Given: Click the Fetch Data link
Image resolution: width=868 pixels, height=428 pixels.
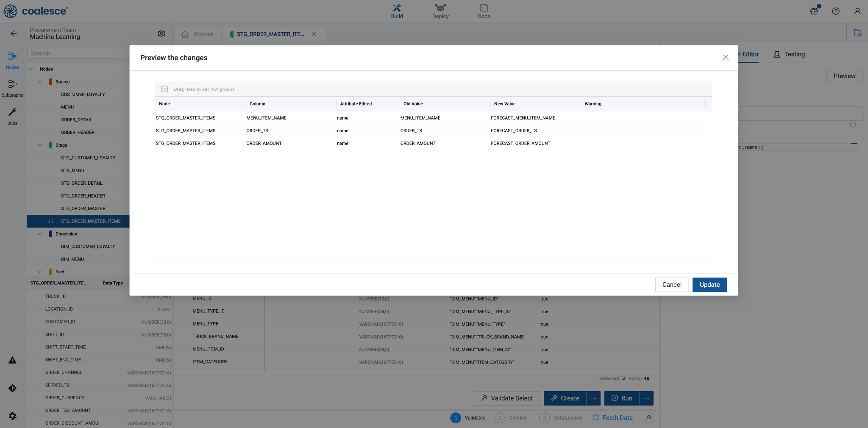Looking at the screenshot, I should tap(617, 418).
